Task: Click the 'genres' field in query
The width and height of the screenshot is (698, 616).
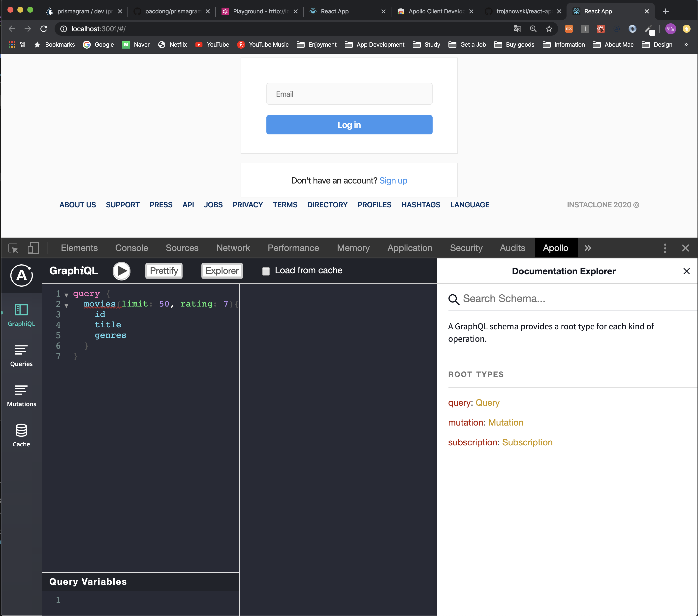Action: [x=110, y=335]
